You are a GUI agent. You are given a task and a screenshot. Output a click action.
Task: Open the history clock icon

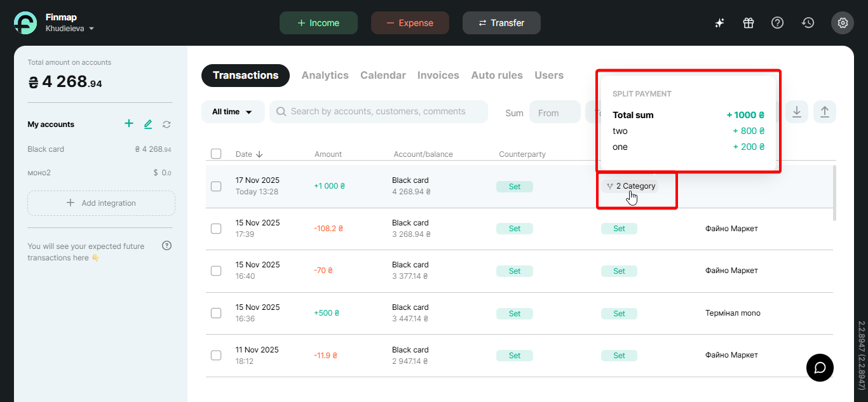click(808, 23)
